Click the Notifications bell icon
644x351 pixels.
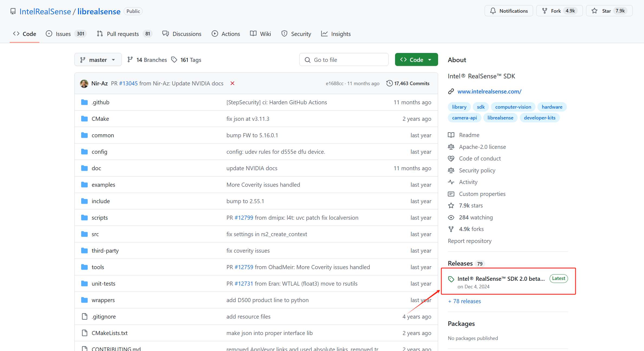click(493, 11)
